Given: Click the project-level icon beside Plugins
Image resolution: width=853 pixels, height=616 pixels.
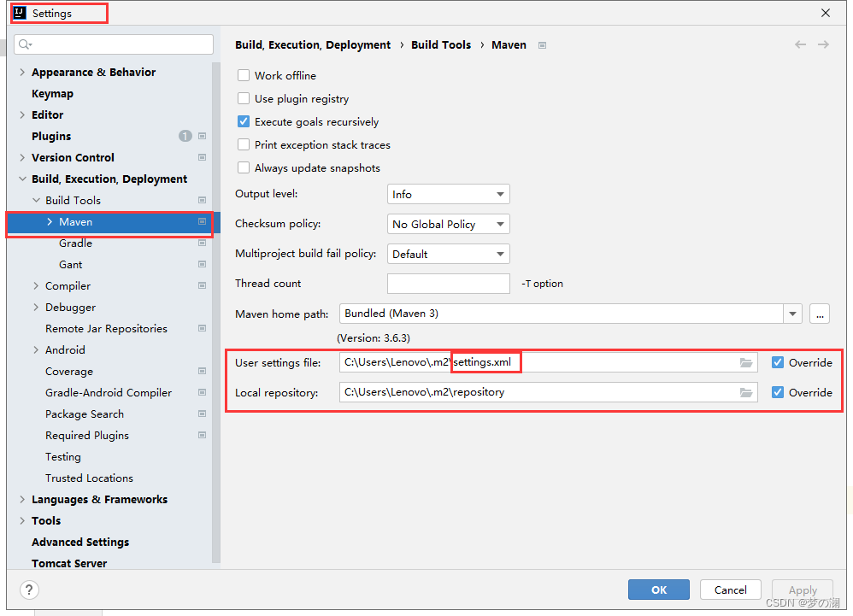Looking at the screenshot, I should [x=202, y=136].
